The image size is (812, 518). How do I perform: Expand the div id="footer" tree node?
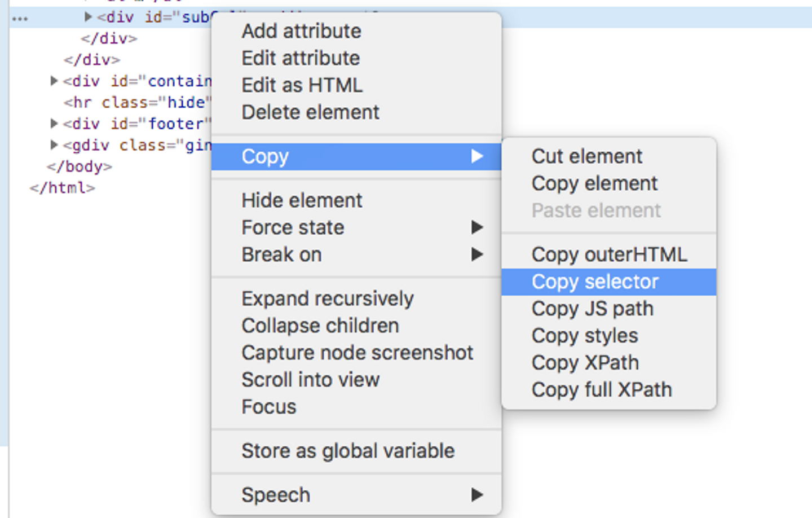(x=54, y=123)
